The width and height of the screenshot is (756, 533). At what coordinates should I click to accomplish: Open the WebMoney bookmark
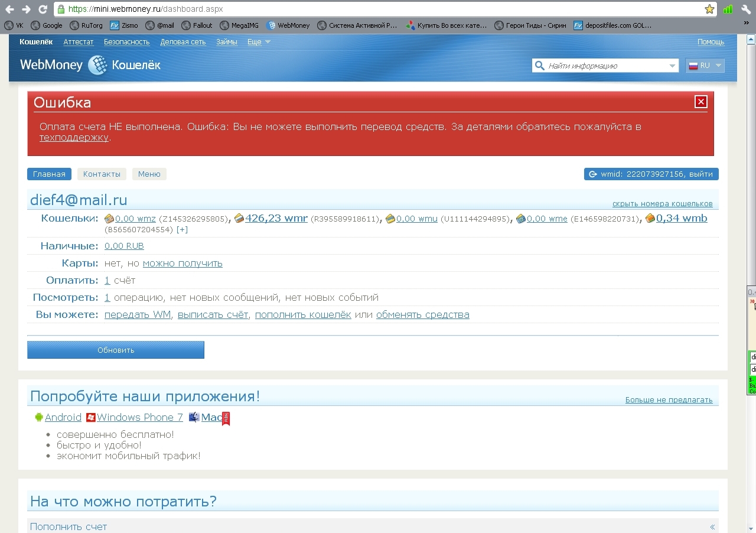pos(288,25)
